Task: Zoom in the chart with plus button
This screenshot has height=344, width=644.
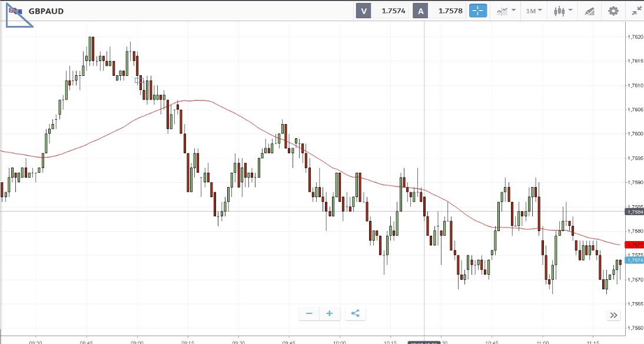Action: (330, 313)
